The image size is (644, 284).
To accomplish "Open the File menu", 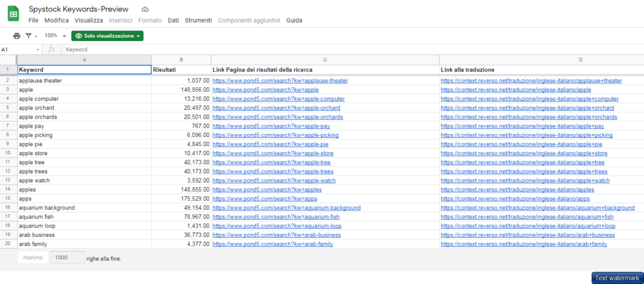I will pyautogui.click(x=34, y=20).
